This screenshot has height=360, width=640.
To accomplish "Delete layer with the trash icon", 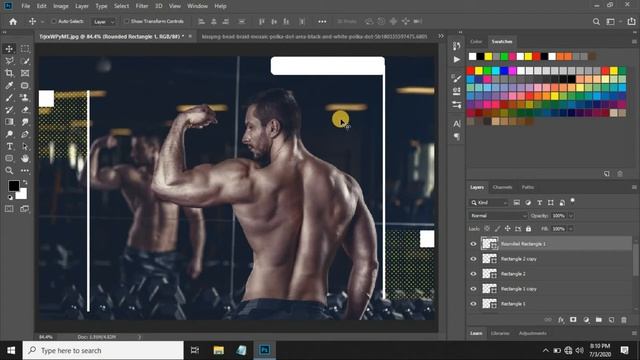I will [x=624, y=320].
